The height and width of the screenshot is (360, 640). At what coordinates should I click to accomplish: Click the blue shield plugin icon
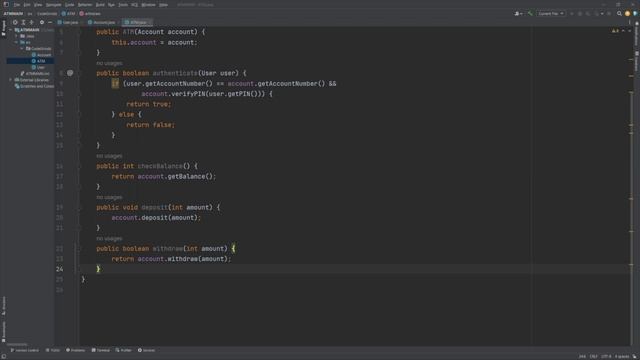point(635,13)
